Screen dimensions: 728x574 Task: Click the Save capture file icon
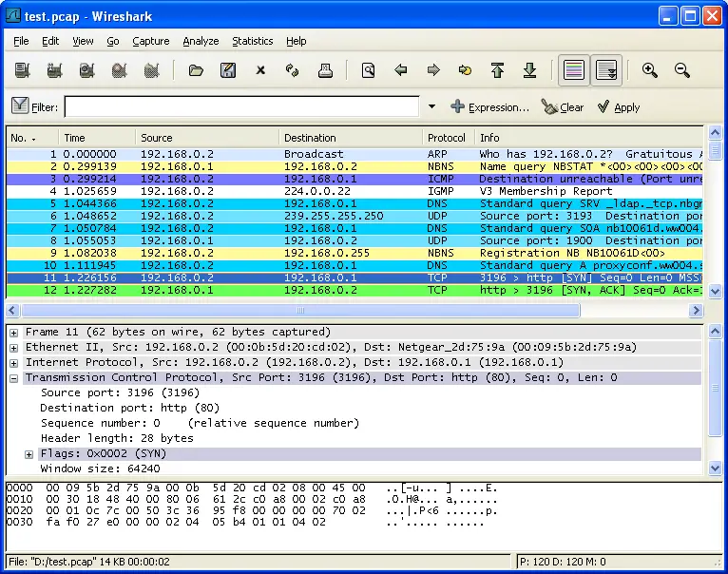pyautogui.click(x=228, y=70)
